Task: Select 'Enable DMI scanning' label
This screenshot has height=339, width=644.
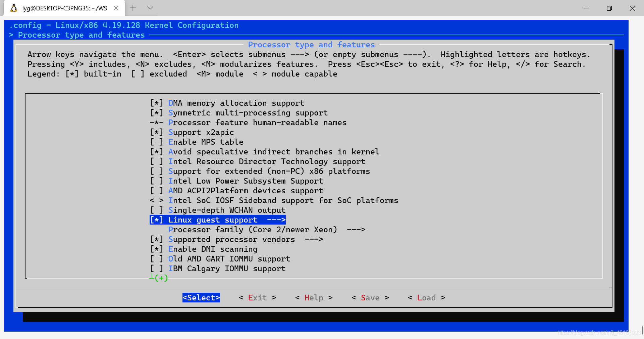Action: pos(213,249)
